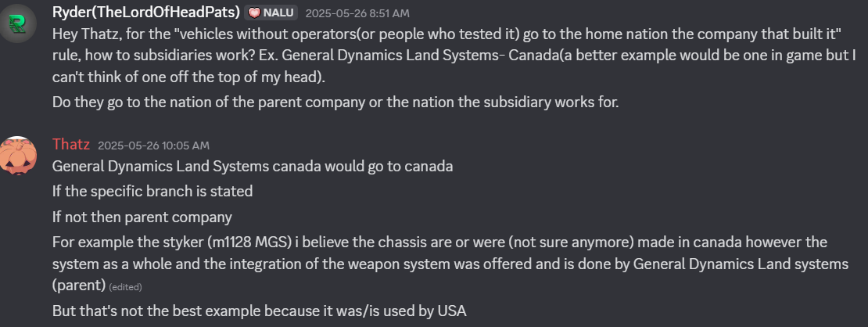Click the "(edited)" label in Thatz's message
This screenshot has height=327, width=868.
[x=125, y=287]
